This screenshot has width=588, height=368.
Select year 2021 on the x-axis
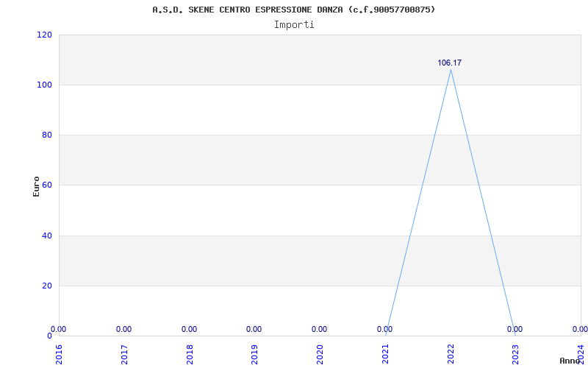click(385, 355)
